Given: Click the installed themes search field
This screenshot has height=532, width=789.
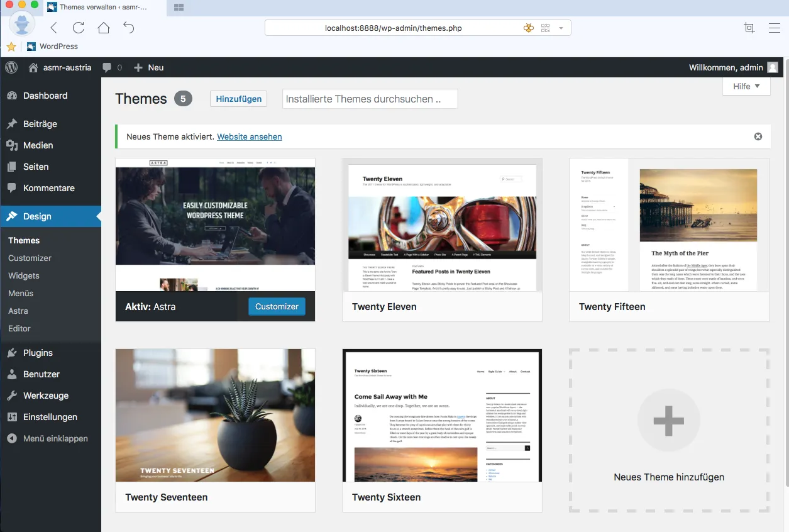Looking at the screenshot, I should click(x=370, y=99).
